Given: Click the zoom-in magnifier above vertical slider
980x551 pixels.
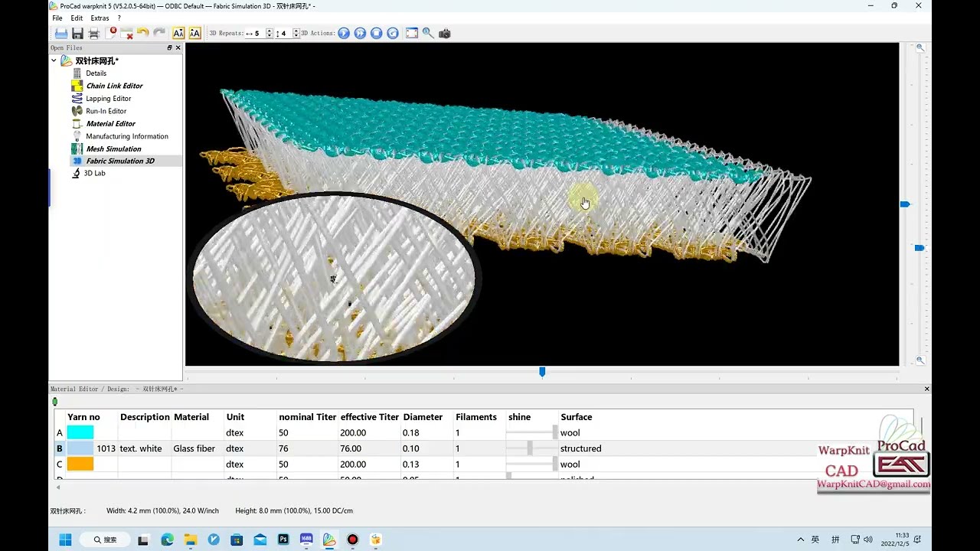Looking at the screenshot, I should (x=920, y=47).
